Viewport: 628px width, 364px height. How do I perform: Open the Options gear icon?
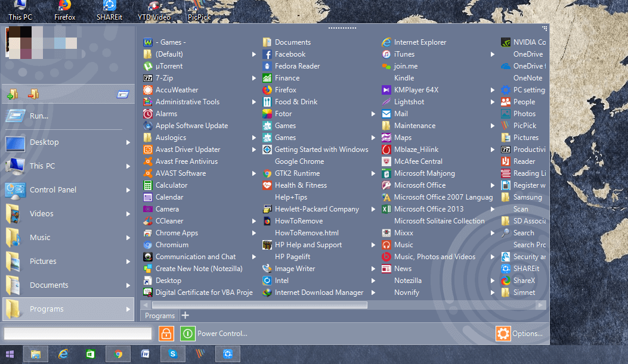[503, 333]
